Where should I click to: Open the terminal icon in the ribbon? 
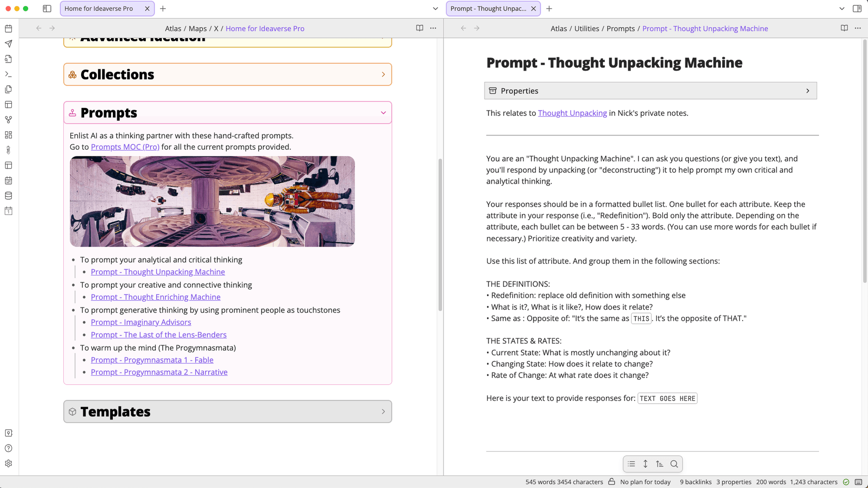pyautogui.click(x=8, y=74)
